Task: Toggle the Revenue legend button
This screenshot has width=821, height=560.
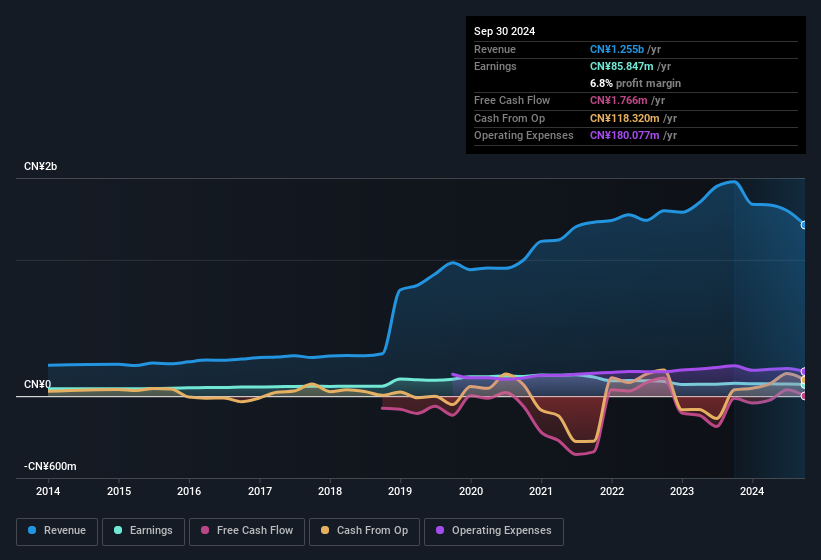Action: [x=57, y=531]
